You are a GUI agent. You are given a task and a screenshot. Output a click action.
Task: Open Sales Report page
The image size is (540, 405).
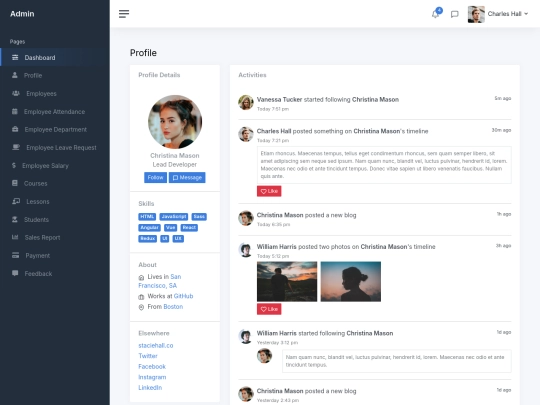[55, 238]
